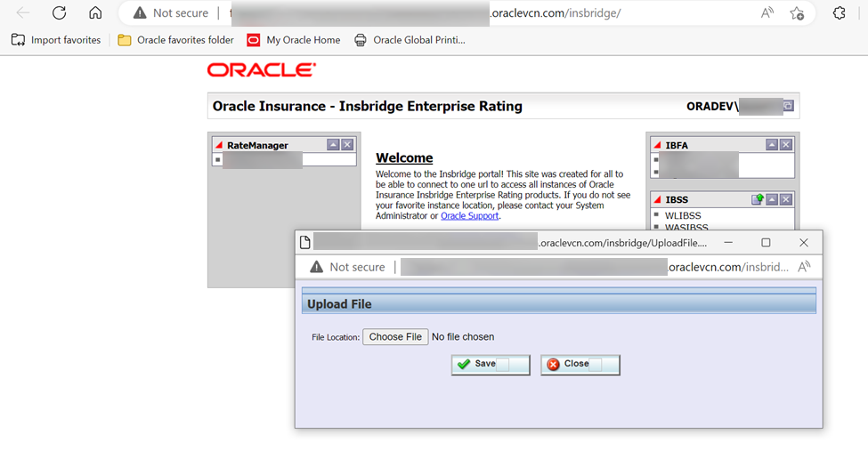Click the File Location label
Viewport: 868px width, 451px height.
click(336, 337)
